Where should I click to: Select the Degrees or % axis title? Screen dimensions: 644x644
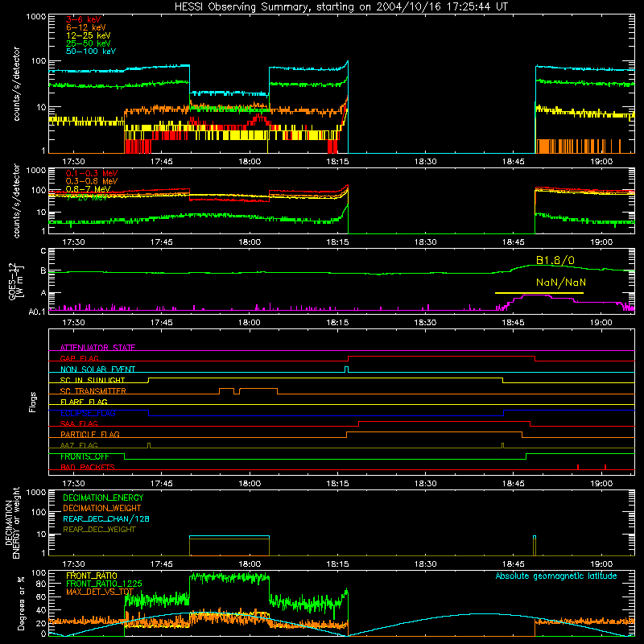tap(21, 604)
